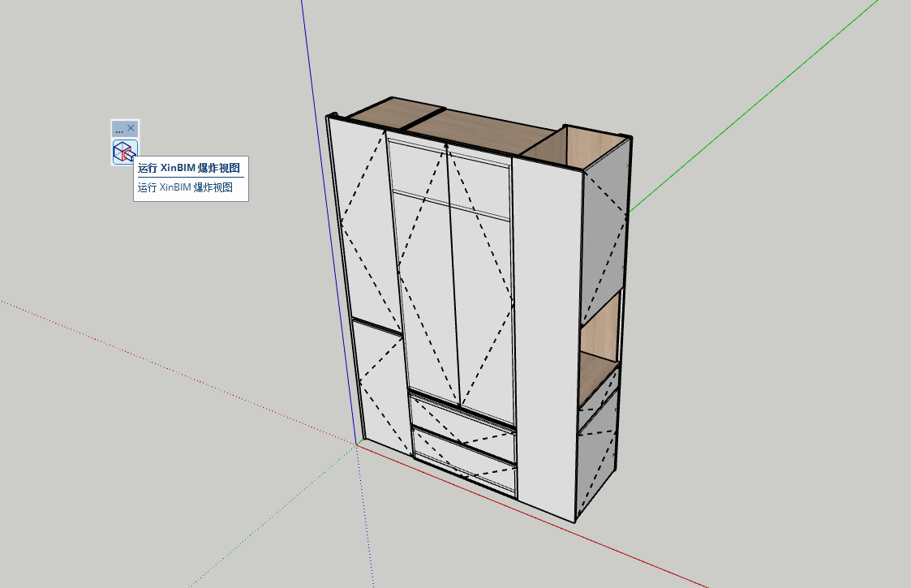Select the middle wood top panel
The width and height of the screenshot is (911, 588).
(479, 128)
